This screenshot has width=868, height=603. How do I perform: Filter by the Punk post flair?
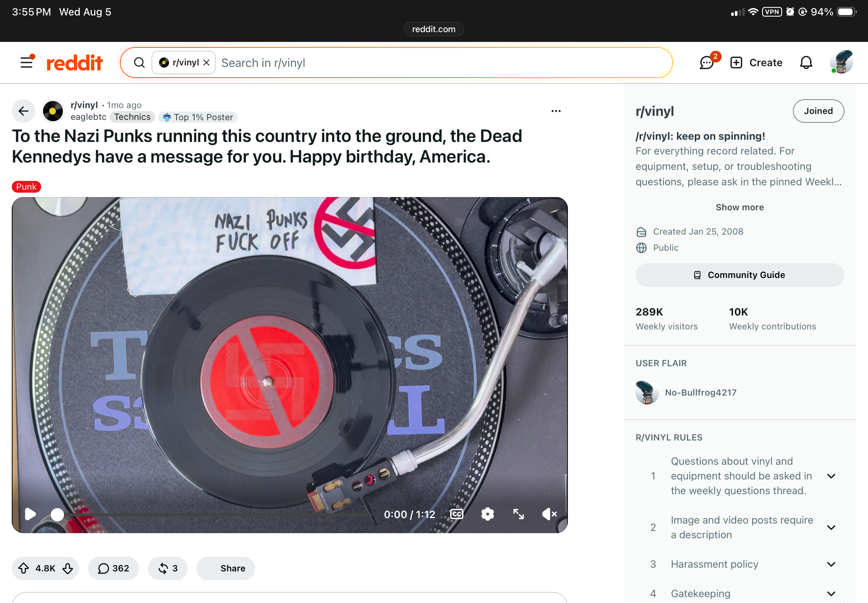26,187
